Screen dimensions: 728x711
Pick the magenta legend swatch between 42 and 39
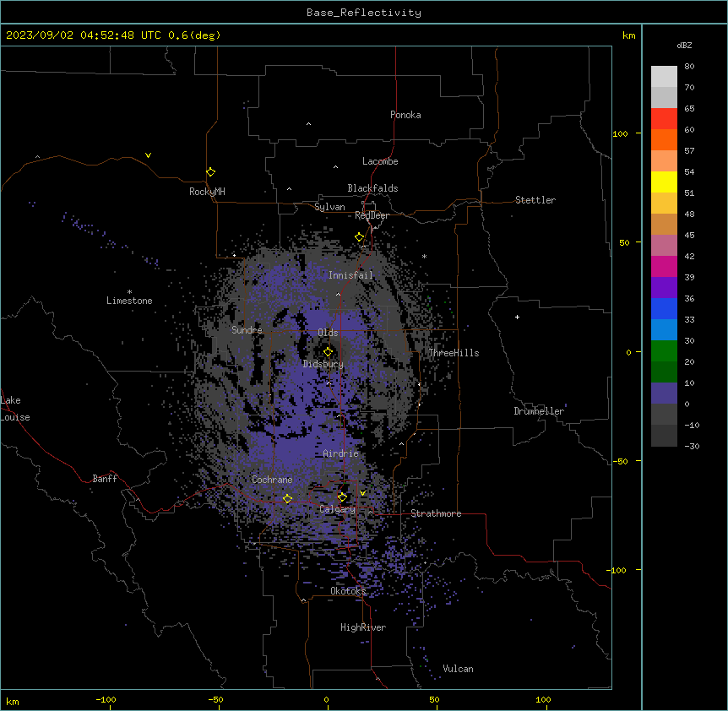(x=664, y=266)
